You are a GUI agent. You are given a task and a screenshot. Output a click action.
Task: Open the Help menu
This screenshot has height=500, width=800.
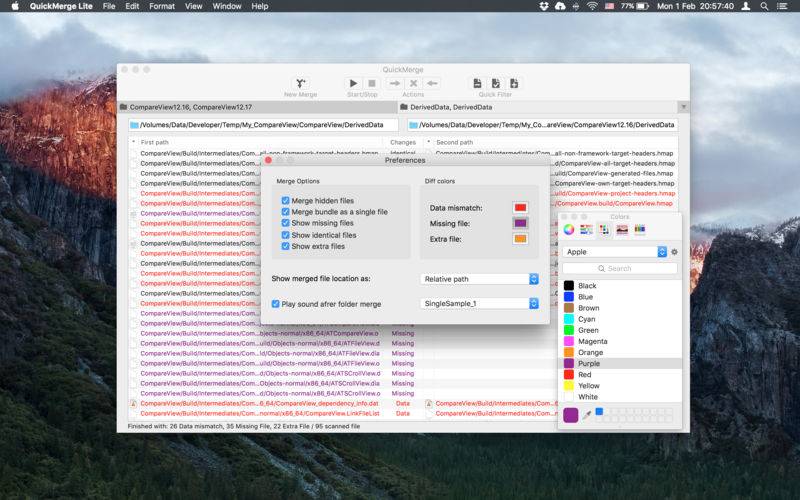(x=259, y=6)
